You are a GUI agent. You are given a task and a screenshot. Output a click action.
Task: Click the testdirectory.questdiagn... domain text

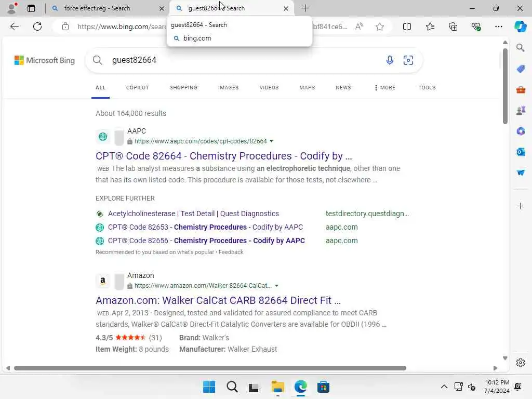(367, 214)
